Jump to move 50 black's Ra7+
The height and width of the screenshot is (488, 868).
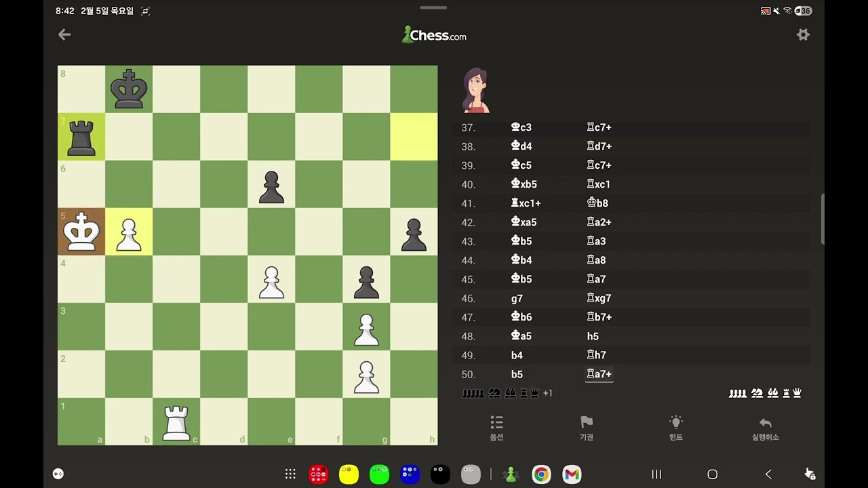click(599, 374)
